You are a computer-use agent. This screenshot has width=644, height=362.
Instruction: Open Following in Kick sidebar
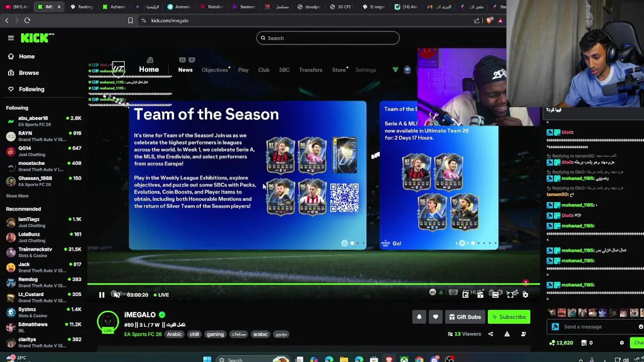click(x=31, y=89)
